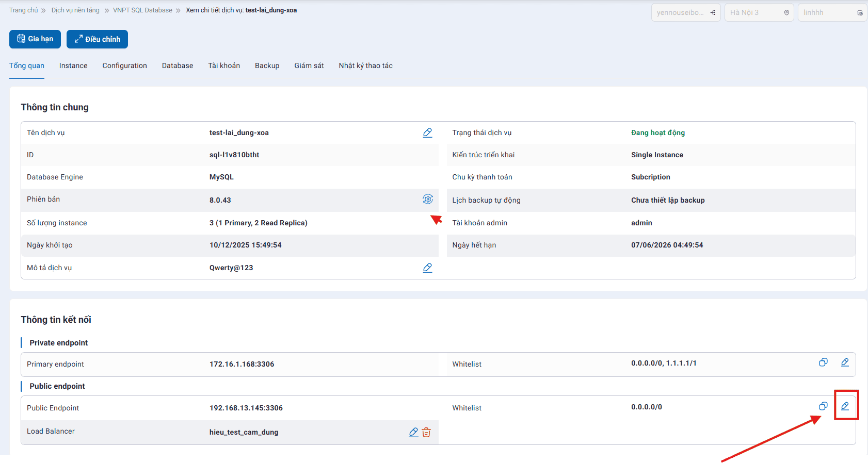Open the Hà Nội 3 region dropdown
868x463 pixels.
pos(759,12)
